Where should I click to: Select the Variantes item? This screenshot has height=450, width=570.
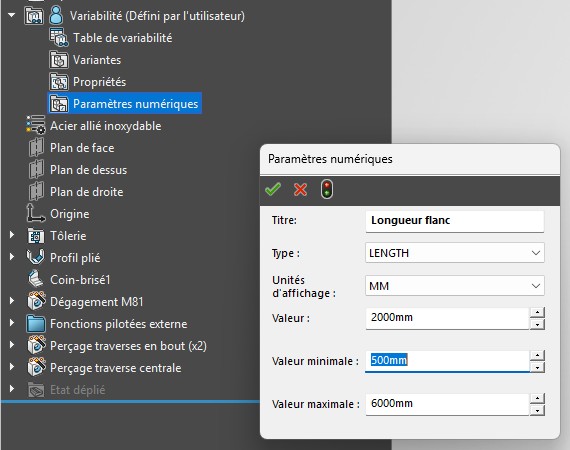[x=97, y=60]
